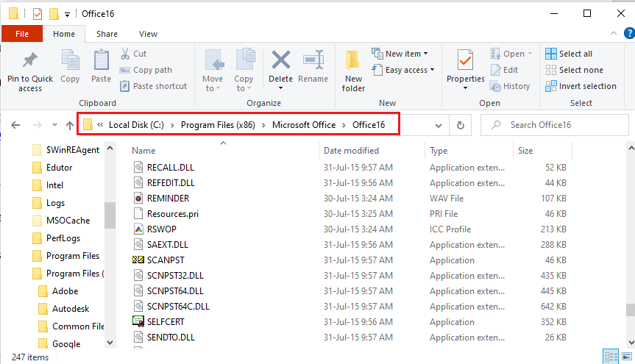Click inside the Search Office16 box
Viewport: 635px width, 364px height.
coord(555,125)
